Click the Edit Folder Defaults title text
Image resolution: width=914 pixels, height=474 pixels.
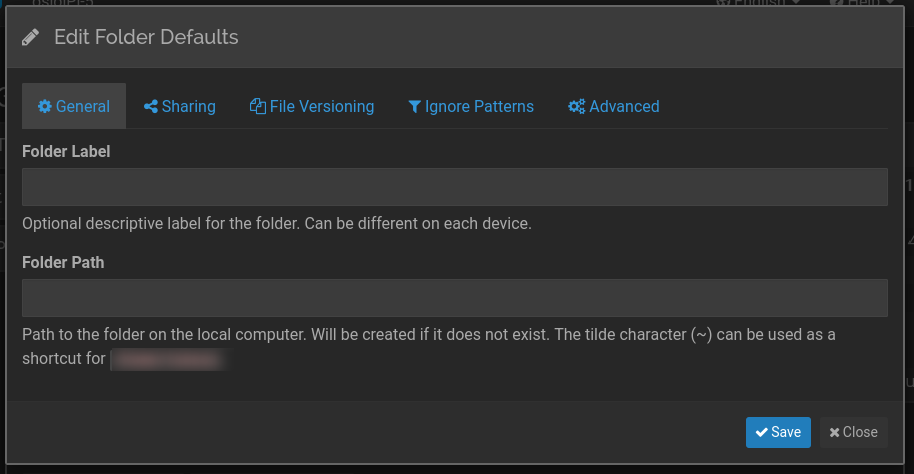click(x=146, y=38)
